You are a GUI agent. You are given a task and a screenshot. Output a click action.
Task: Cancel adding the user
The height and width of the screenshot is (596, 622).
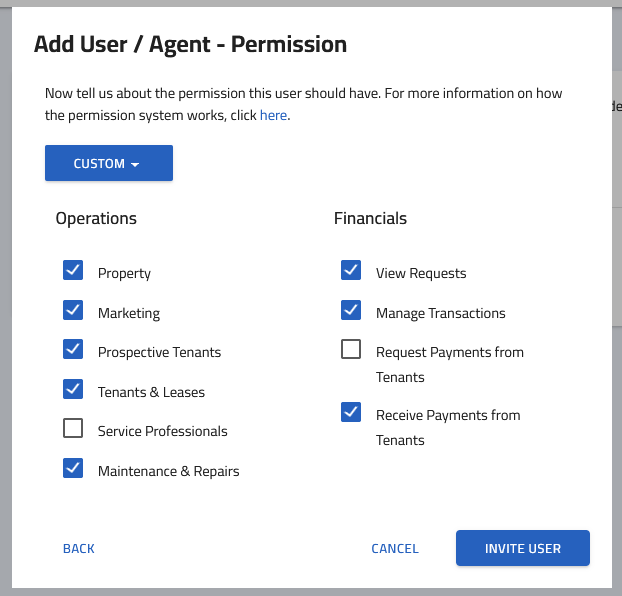(x=395, y=548)
